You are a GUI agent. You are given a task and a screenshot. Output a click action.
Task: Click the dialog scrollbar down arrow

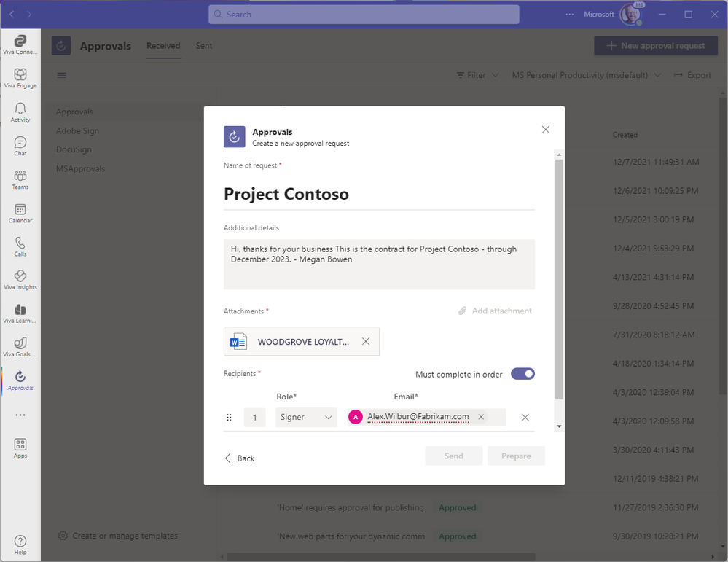coord(559,426)
